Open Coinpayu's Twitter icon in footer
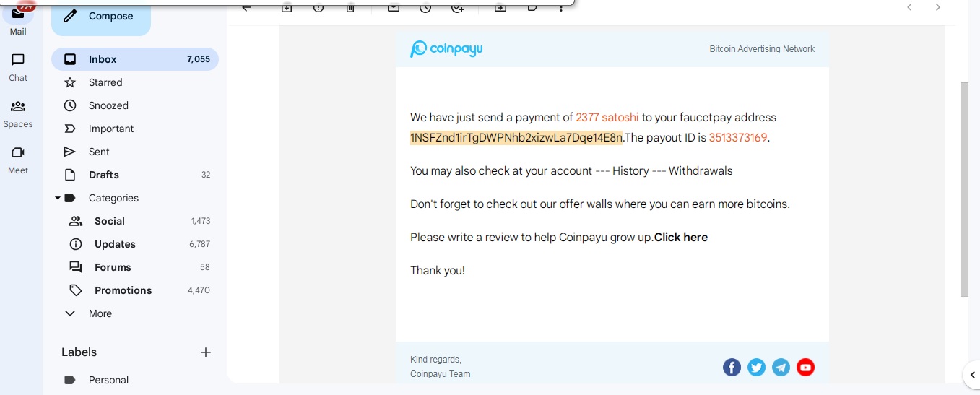This screenshot has width=980, height=395. (x=756, y=368)
